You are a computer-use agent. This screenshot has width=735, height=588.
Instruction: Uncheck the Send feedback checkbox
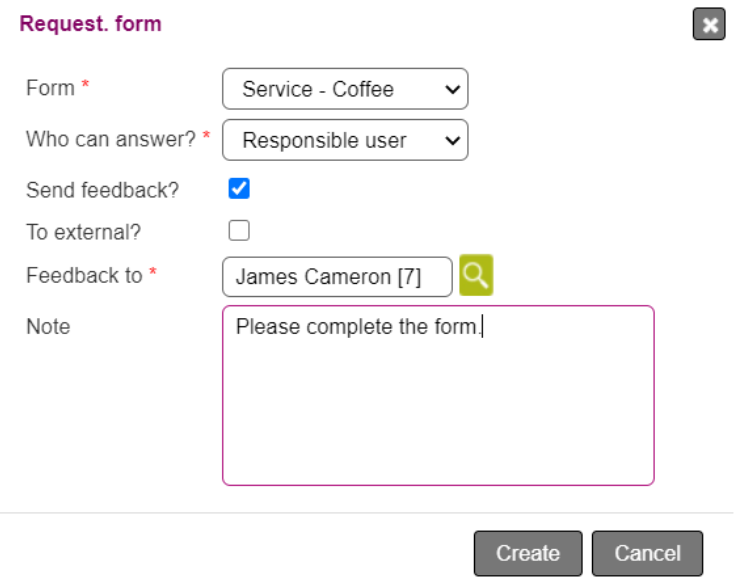pyautogui.click(x=239, y=189)
